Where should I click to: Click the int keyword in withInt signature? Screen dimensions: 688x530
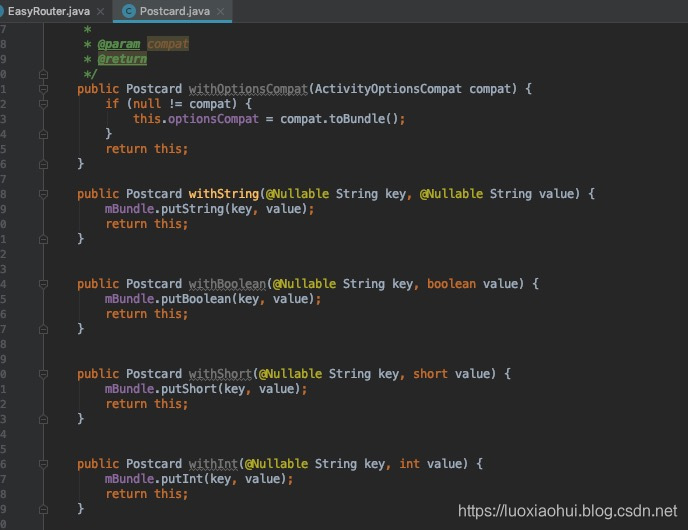[409, 464]
